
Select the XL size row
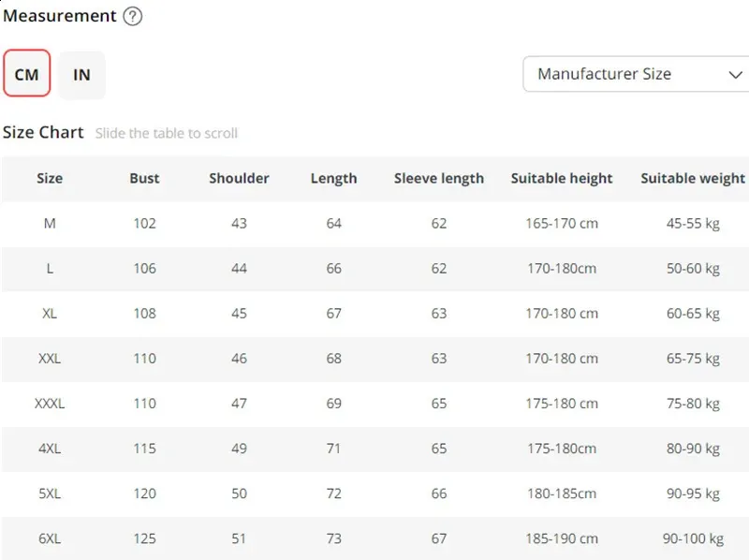50,313
